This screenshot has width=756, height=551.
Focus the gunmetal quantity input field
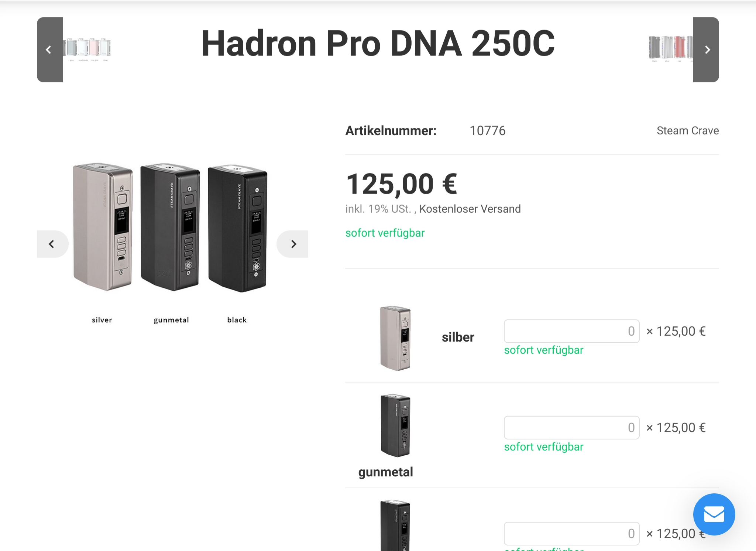point(571,428)
